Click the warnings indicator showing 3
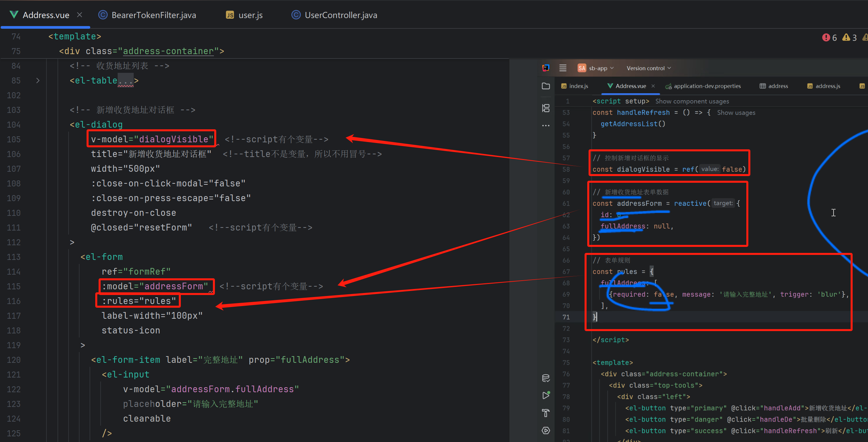The image size is (868, 442). pyautogui.click(x=849, y=38)
